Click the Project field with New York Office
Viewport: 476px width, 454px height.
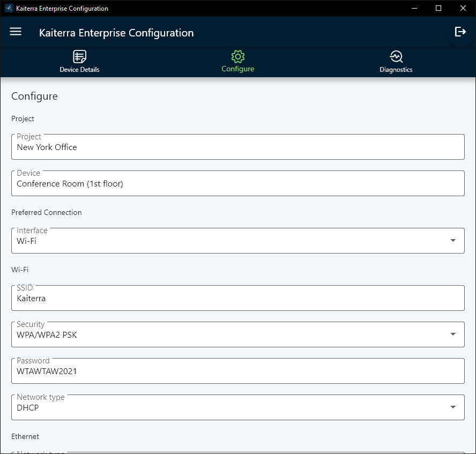pos(237,146)
